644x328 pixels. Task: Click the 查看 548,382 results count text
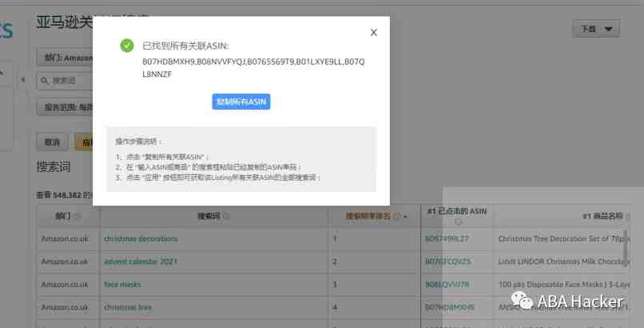click(64, 195)
